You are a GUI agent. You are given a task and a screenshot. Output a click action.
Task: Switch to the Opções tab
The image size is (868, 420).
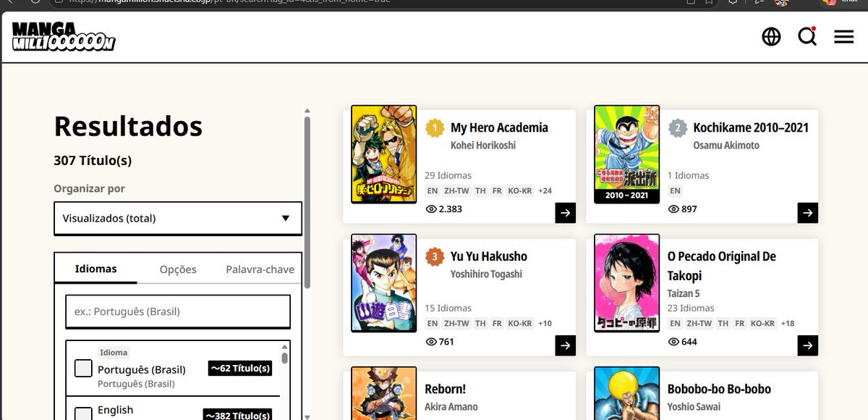pyautogui.click(x=178, y=269)
